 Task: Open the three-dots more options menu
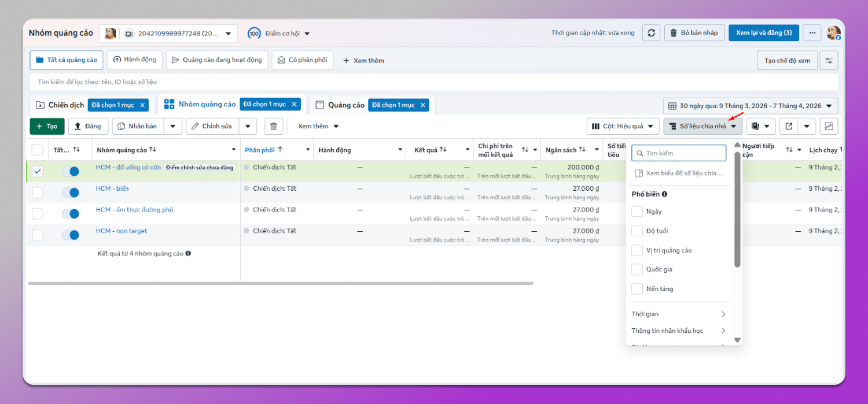pos(812,33)
